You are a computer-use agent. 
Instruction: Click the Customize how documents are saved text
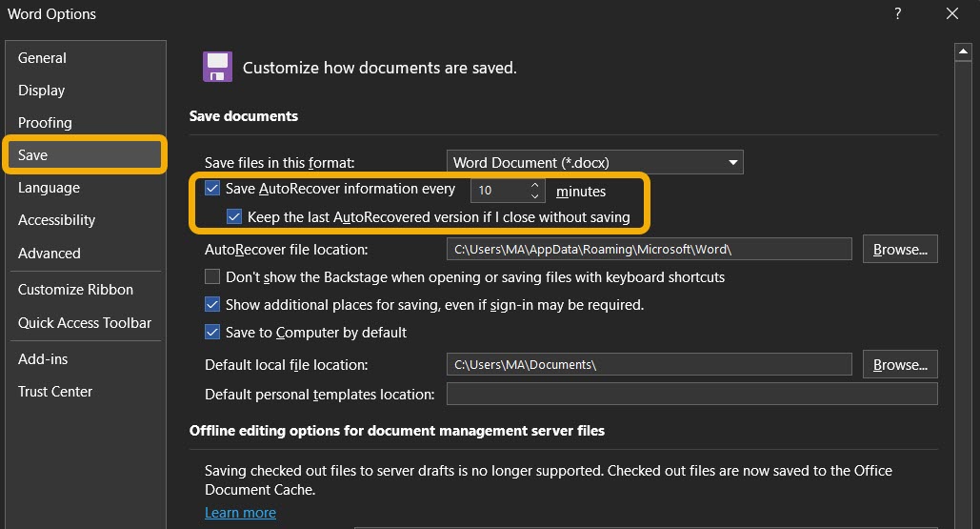pos(379,68)
